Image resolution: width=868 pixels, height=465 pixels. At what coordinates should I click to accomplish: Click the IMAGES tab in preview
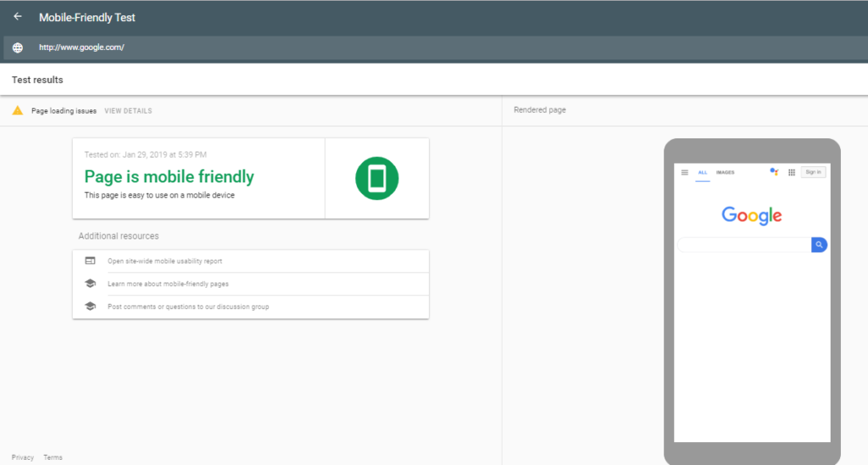(x=726, y=172)
